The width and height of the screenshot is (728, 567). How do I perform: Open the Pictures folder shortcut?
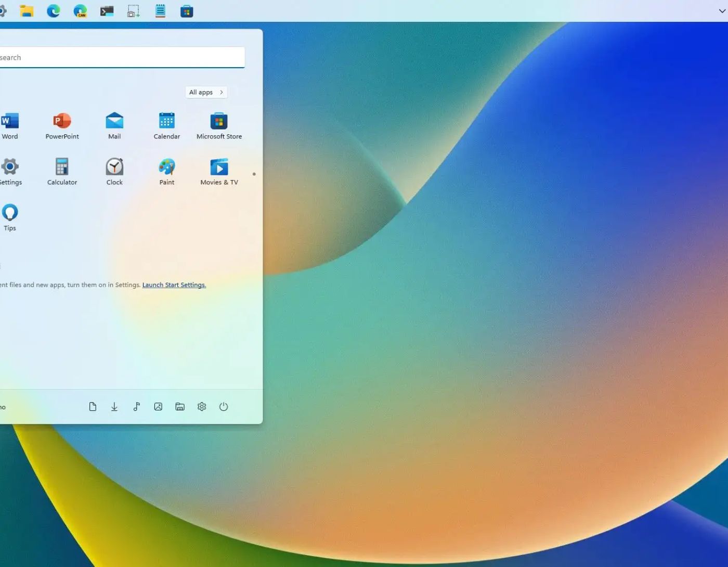click(x=158, y=407)
